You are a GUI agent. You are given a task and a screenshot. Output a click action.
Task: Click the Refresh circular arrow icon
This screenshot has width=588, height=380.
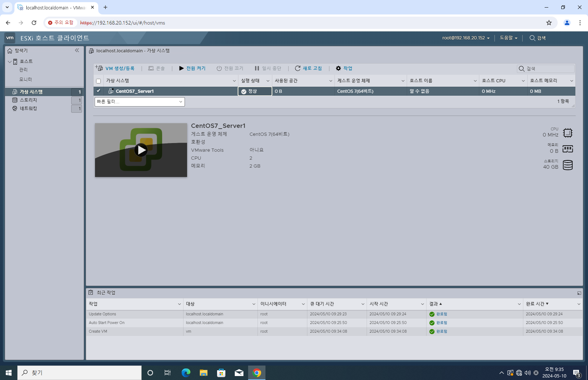coord(298,68)
